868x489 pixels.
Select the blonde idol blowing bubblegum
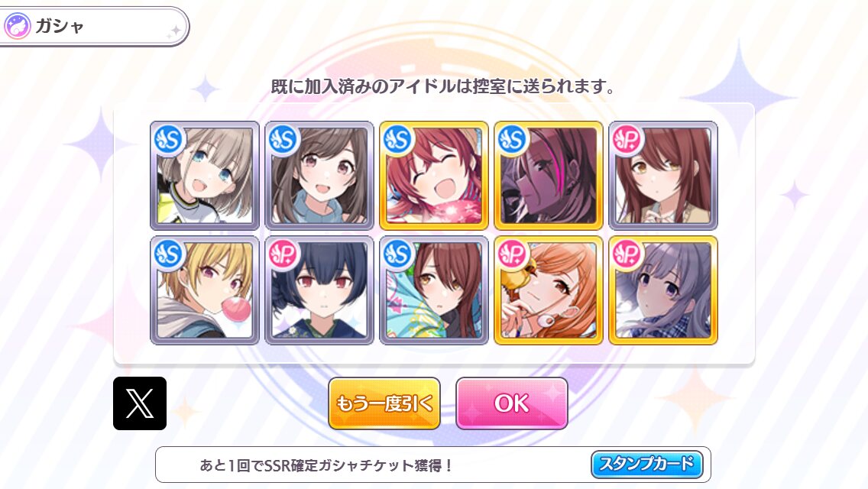coord(205,290)
